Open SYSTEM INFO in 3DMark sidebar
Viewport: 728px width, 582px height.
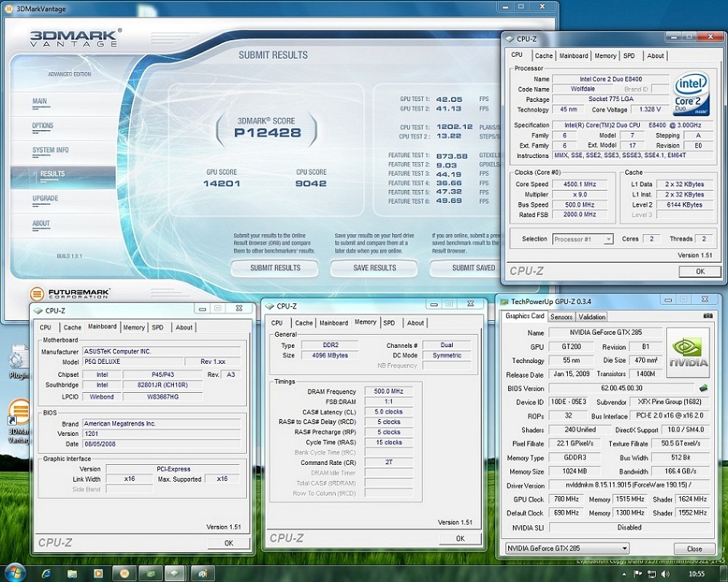(50, 151)
